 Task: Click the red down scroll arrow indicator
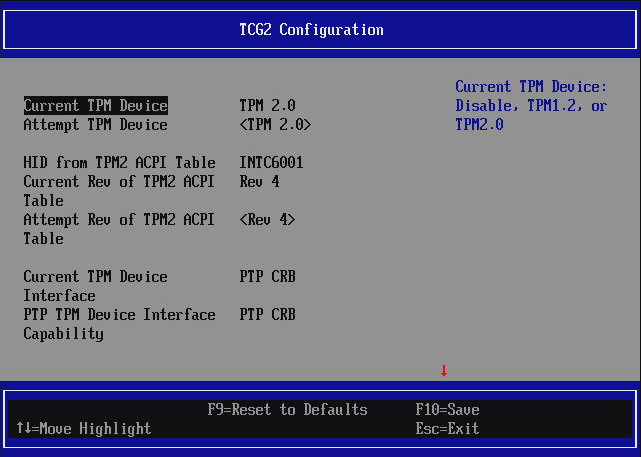444,370
